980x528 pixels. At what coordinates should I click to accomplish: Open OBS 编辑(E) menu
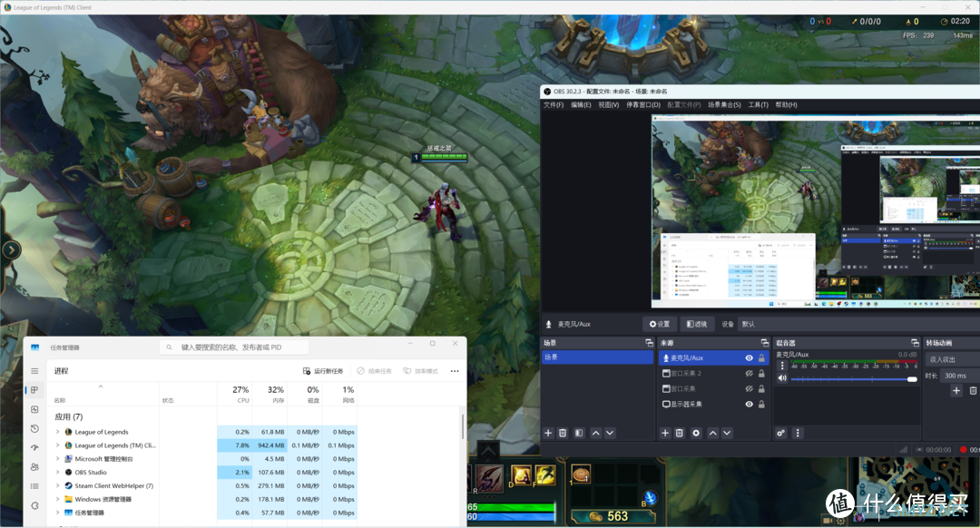click(581, 105)
